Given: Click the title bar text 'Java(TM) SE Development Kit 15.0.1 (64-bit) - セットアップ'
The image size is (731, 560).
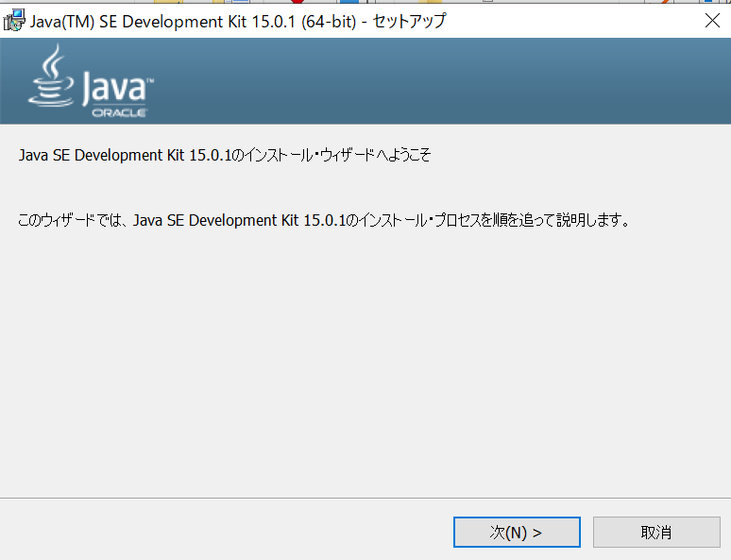Looking at the screenshot, I should pyautogui.click(x=238, y=22).
